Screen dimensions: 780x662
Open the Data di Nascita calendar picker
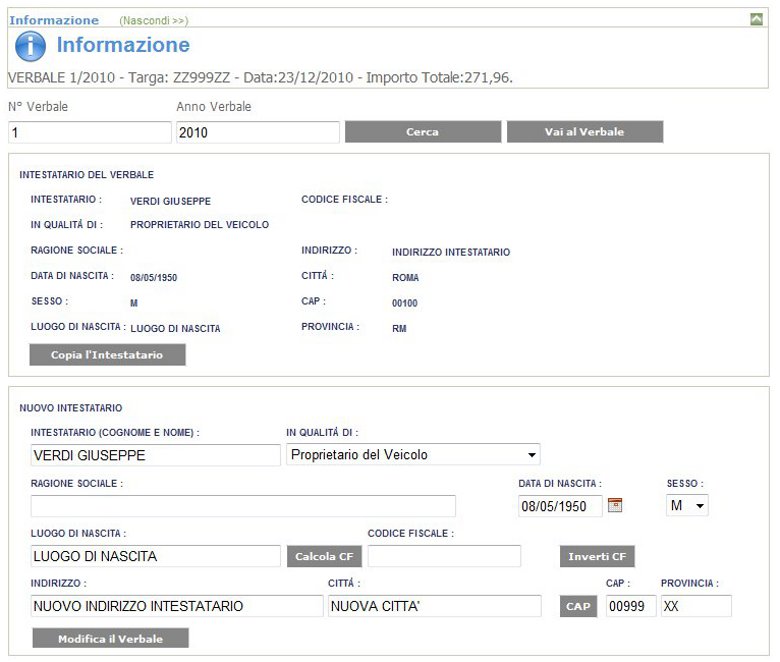[x=615, y=506]
